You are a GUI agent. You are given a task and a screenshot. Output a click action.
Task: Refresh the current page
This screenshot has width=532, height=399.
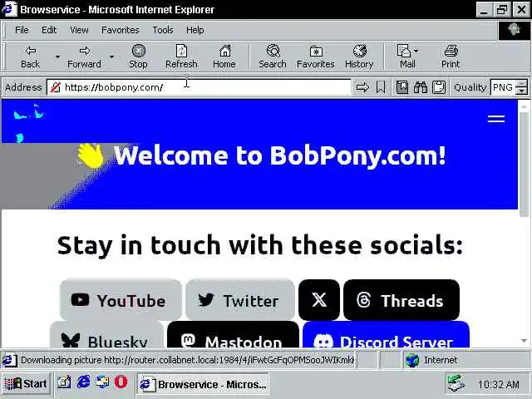click(181, 57)
